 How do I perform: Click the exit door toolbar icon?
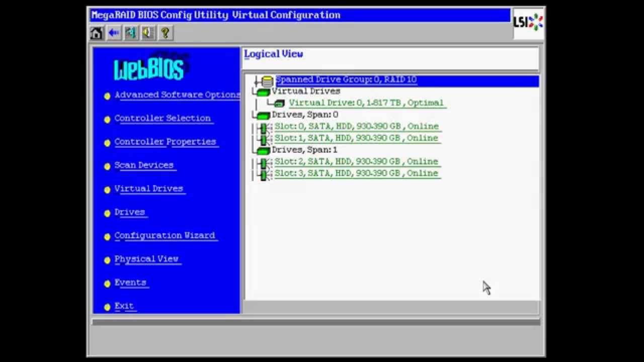[131, 33]
